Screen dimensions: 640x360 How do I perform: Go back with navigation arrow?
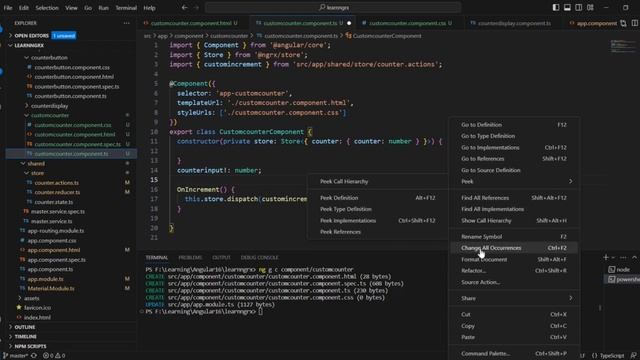coord(184,7)
